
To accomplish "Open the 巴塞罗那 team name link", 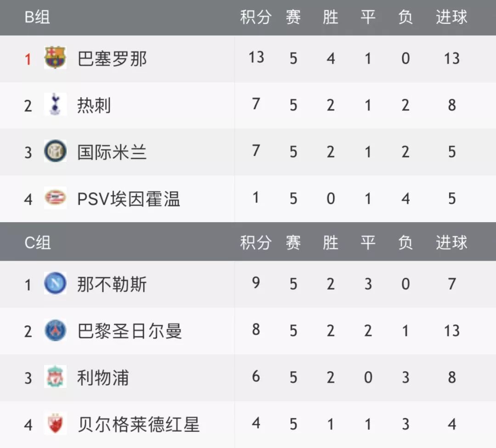I will point(112,59).
